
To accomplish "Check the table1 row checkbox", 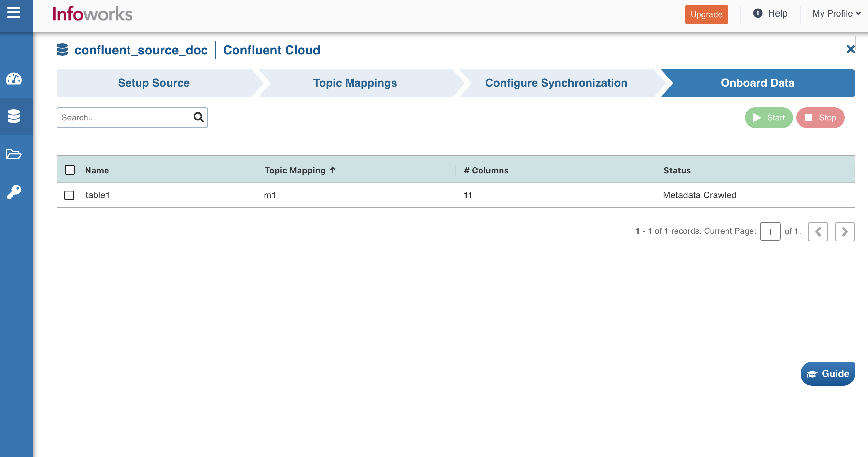I will coord(69,195).
